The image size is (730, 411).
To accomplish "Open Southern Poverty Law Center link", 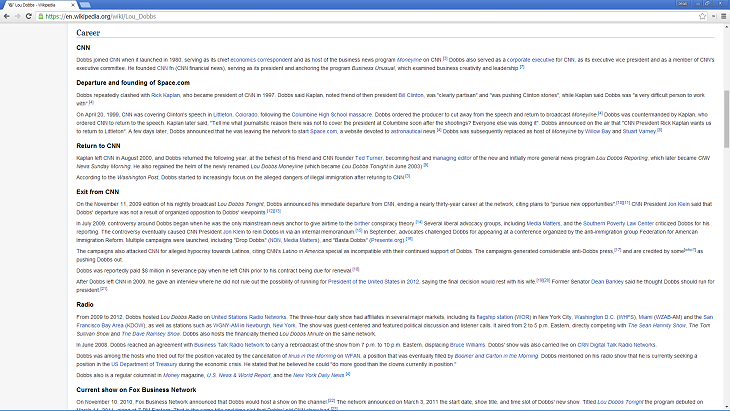I will 618,224.
